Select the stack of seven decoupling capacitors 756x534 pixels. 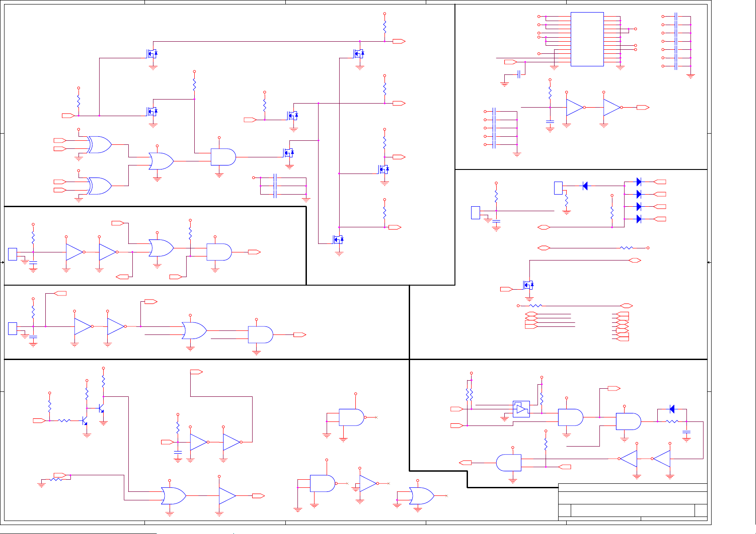click(676, 41)
